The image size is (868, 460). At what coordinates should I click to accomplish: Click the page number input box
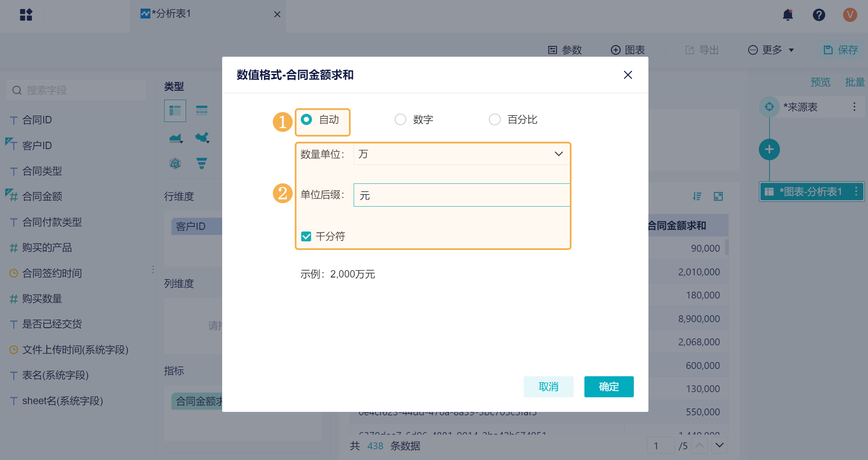pyautogui.click(x=660, y=445)
